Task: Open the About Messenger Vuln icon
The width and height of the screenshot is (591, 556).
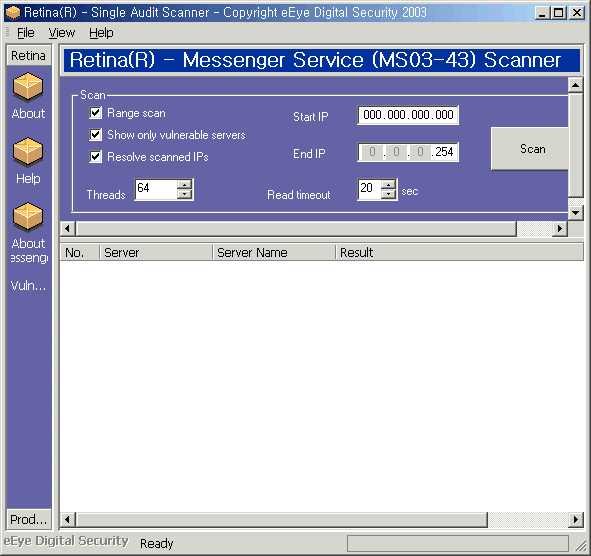Action: (x=28, y=217)
